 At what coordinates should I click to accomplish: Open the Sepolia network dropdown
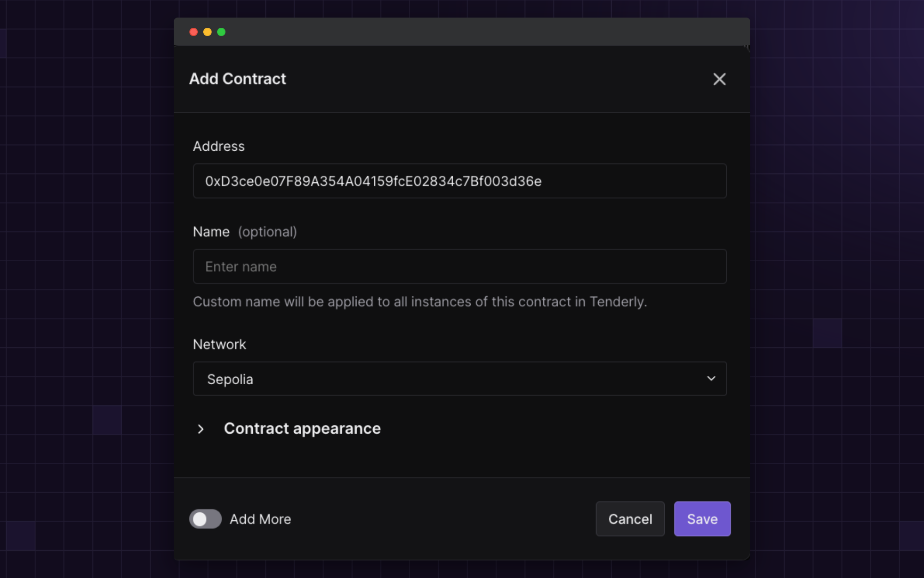click(x=459, y=379)
